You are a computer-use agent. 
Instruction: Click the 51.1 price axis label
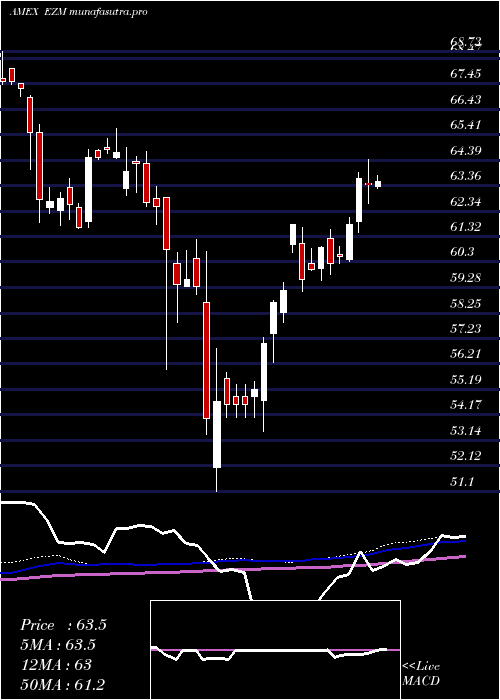462,482
